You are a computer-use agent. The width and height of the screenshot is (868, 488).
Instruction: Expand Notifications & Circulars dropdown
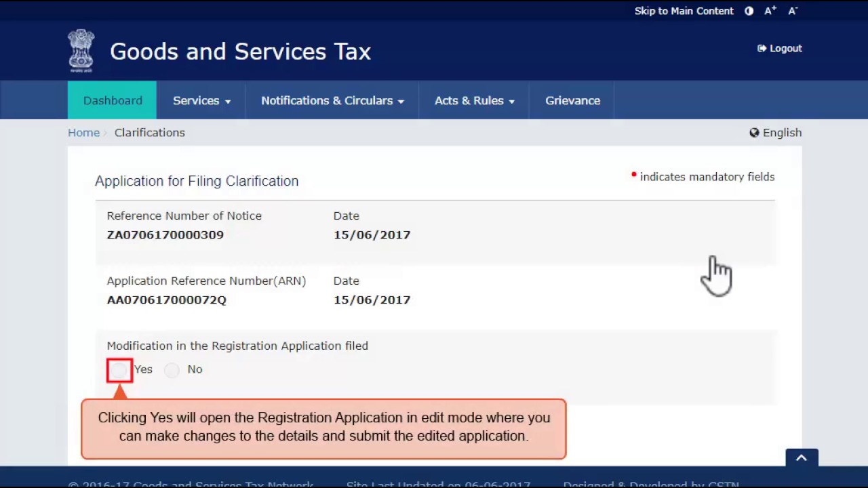tap(332, 100)
